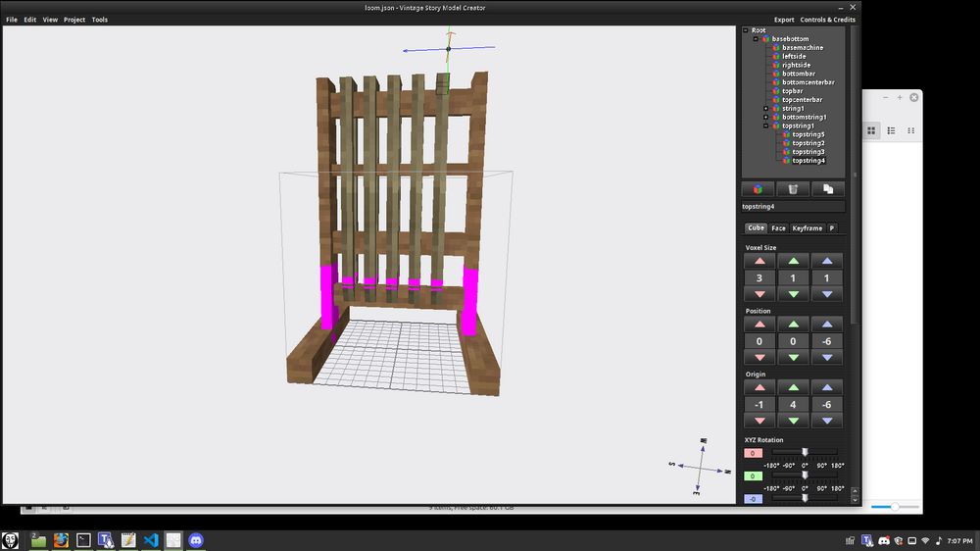
Task: Switch to the Face tab
Action: pos(778,227)
